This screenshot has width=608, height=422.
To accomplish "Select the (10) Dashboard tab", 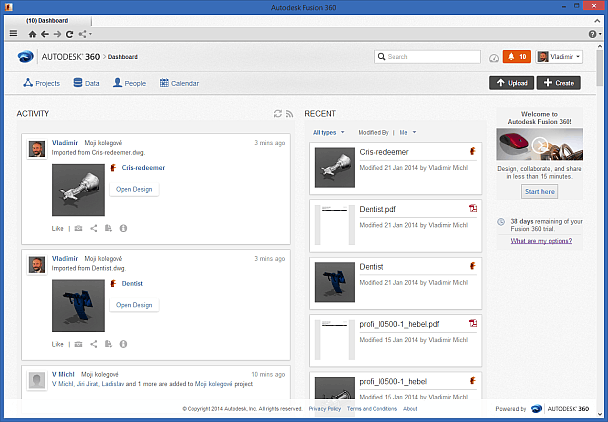I will [47, 21].
